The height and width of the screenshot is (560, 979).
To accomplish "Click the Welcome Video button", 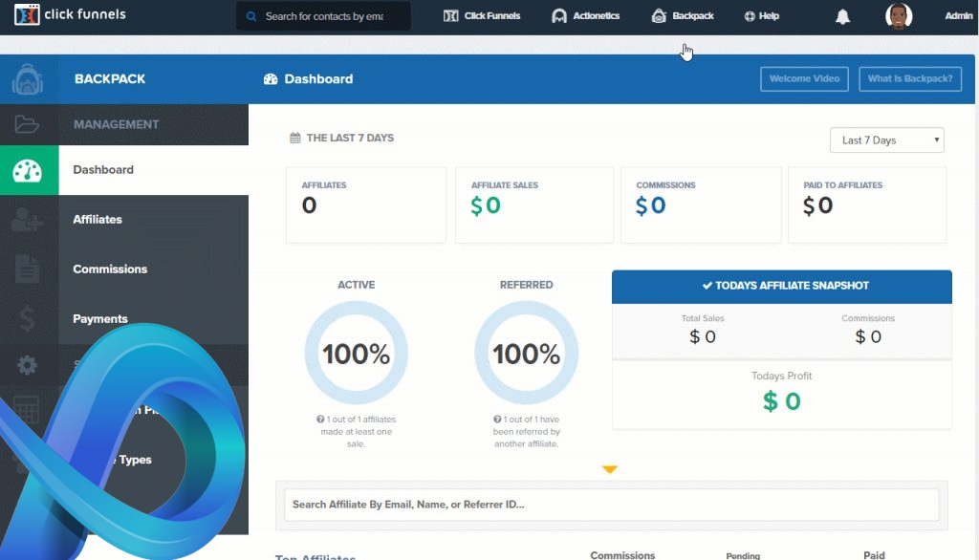I will [x=804, y=79].
